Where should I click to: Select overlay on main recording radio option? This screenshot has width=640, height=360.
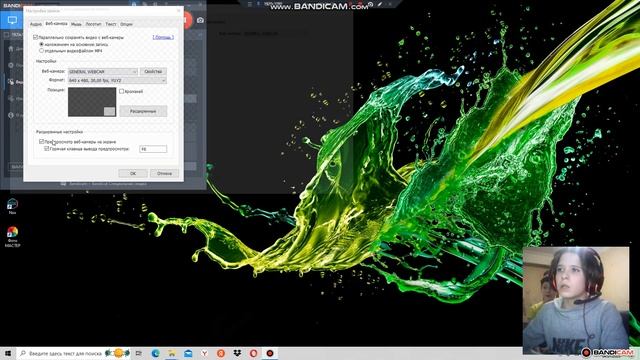click(41, 44)
